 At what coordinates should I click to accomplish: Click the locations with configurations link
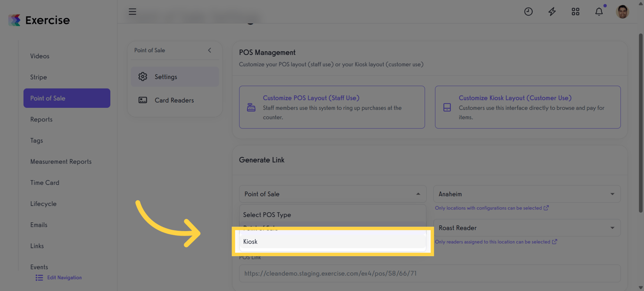(489, 208)
